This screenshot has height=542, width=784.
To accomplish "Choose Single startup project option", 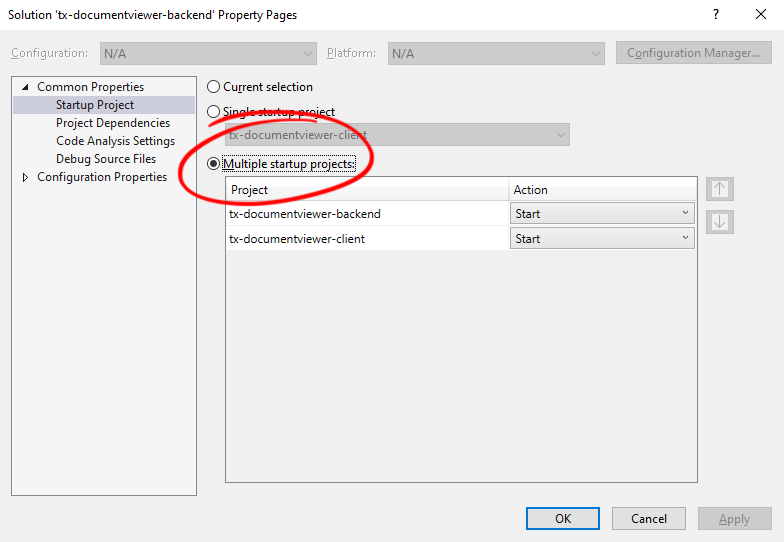I will point(214,112).
